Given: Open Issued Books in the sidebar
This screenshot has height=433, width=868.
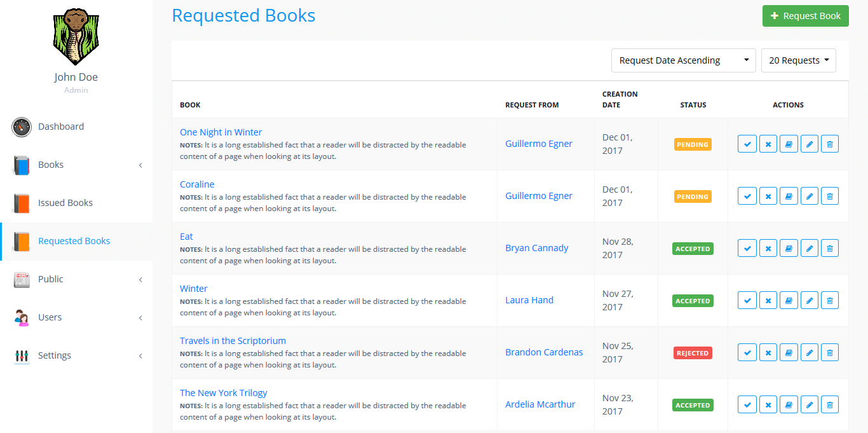Looking at the screenshot, I should [65, 203].
